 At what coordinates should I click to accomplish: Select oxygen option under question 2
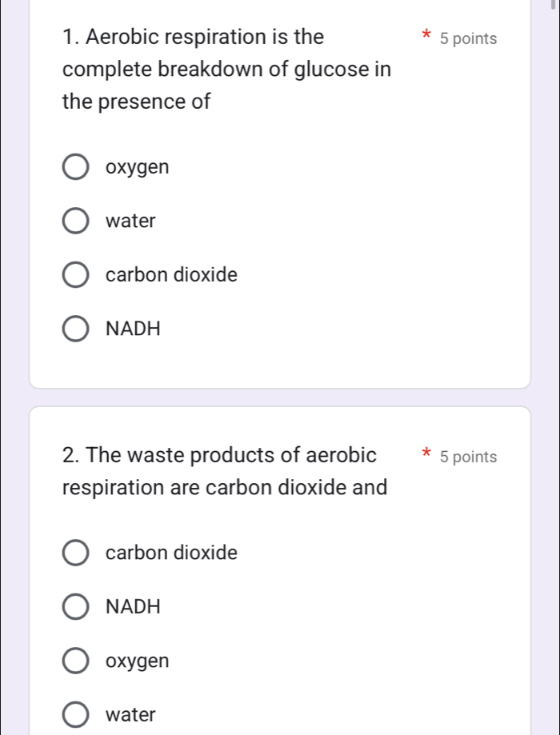pos(75,661)
